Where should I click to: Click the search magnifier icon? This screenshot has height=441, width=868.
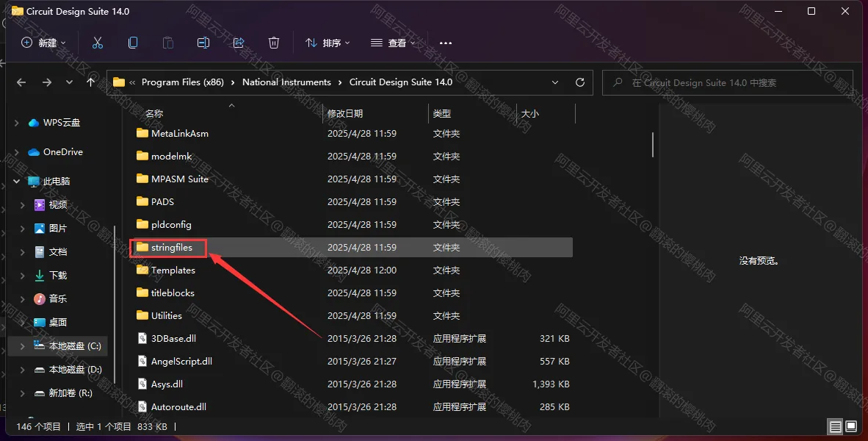(x=618, y=82)
